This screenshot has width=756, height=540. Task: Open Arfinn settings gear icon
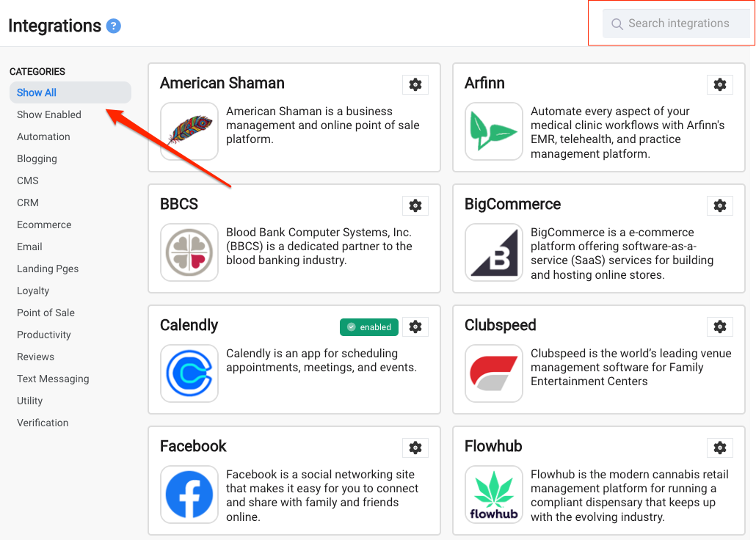720,85
